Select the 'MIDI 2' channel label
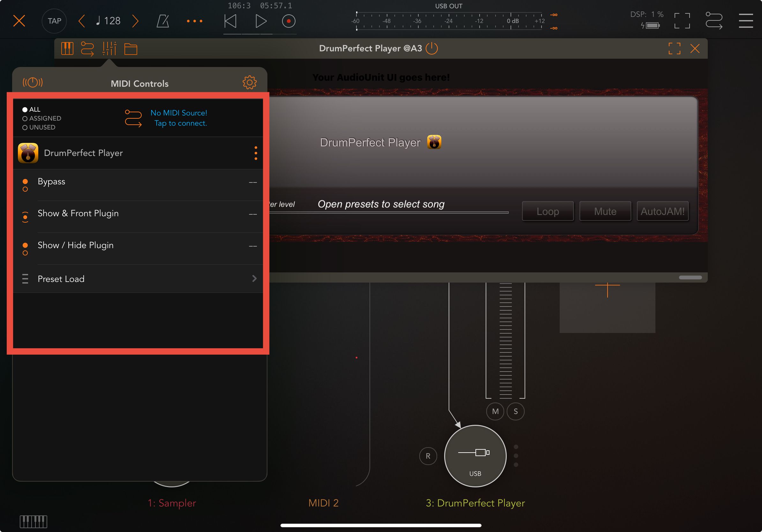The width and height of the screenshot is (762, 532). click(323, 503)
